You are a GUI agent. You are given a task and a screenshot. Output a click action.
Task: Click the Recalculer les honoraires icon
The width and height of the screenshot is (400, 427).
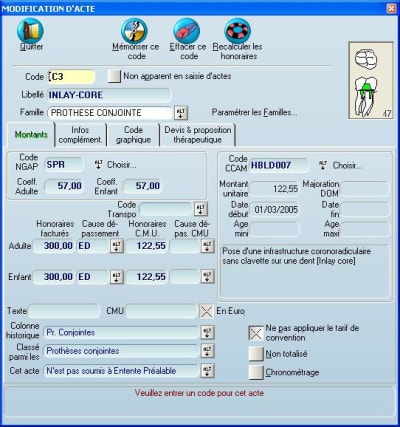point(238,31)
